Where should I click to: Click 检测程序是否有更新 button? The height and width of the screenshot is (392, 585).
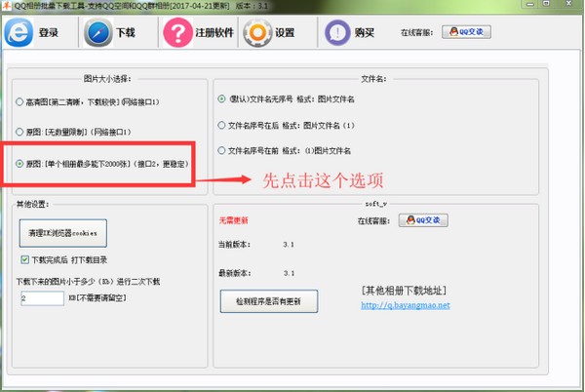coord(269,301)
